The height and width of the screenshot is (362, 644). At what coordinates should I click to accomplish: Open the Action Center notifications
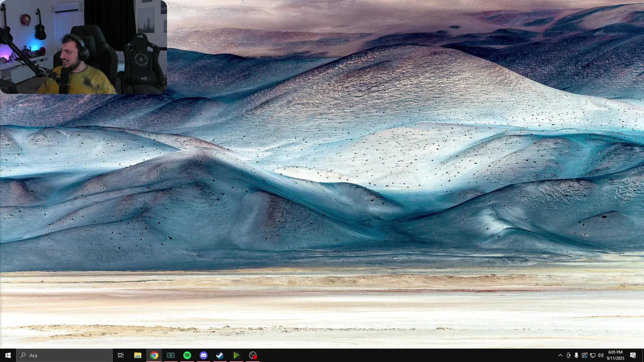(633, 355)
